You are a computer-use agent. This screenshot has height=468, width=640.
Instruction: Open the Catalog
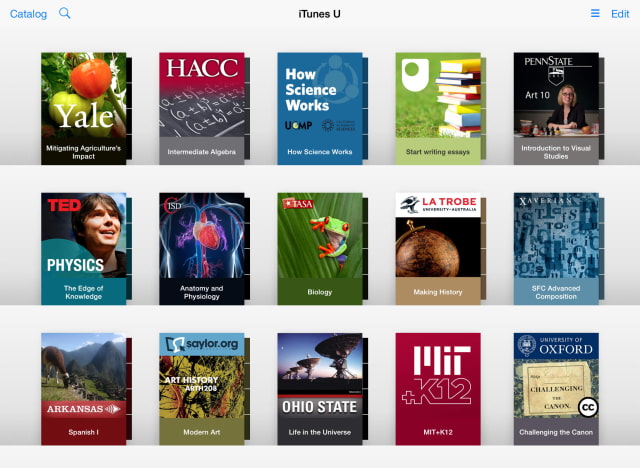click(28, 14)
